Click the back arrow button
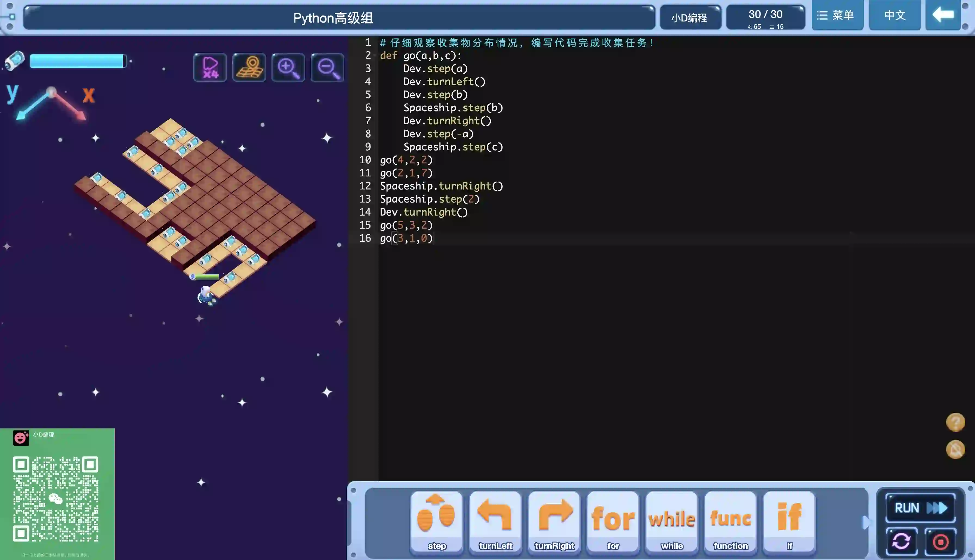Screen dimensions: 975x560 point(943,15)
